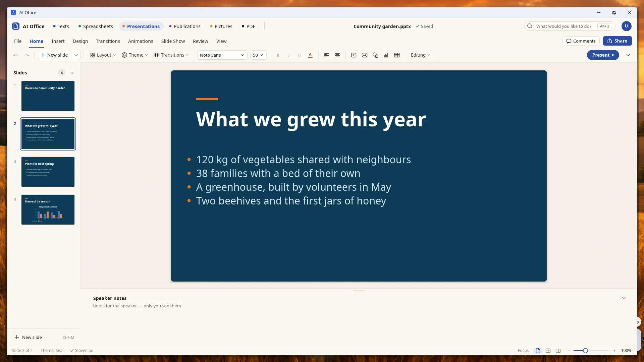
Task: Open the Insert tab
Action: [x=58, y=41]
